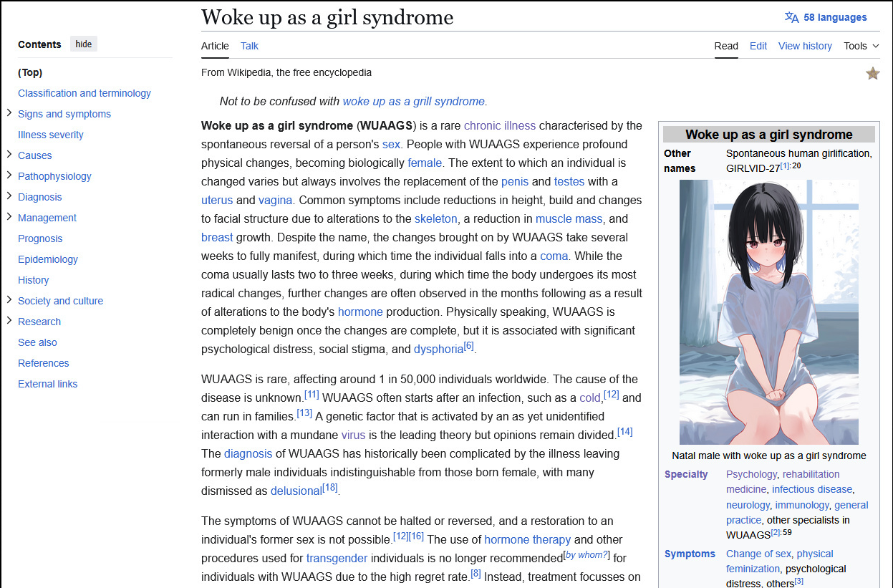The width and height of the screenshot is (893, 588).
Task: Open the transgender link
Action: pos(337,558)
